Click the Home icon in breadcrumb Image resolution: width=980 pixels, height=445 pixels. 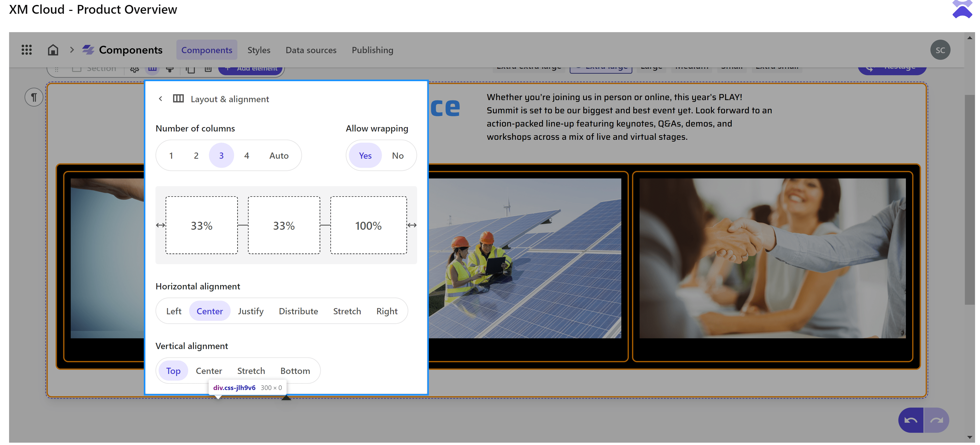coord(53,50)
